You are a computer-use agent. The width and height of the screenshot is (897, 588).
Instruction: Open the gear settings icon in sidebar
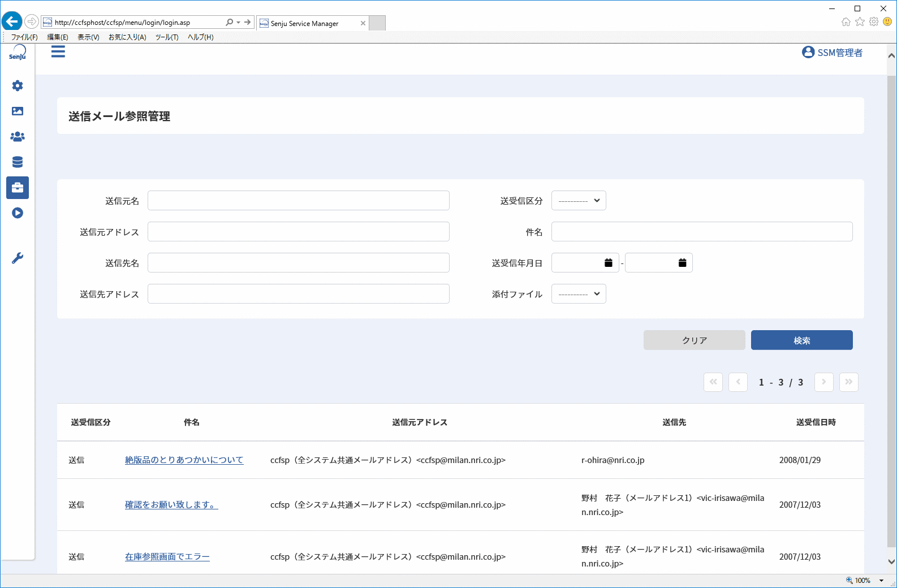pos(18,85)
